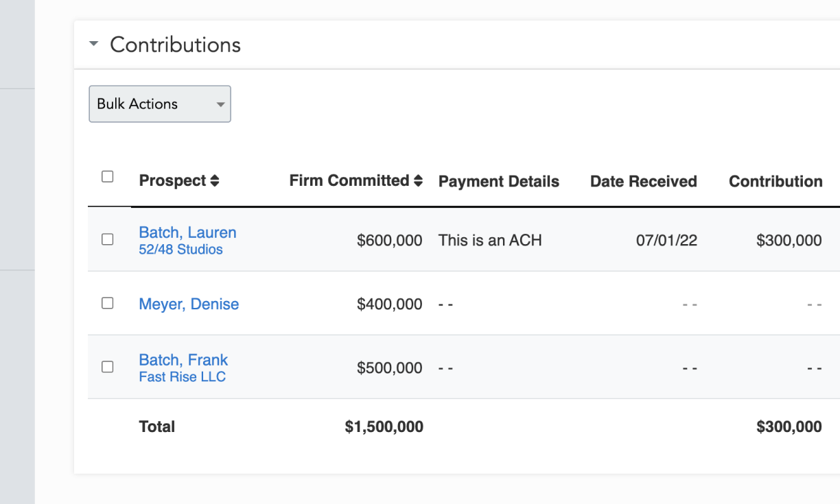Open the Batch, Lauren prospect link
The image size is (840, 504).
[187, 232]
